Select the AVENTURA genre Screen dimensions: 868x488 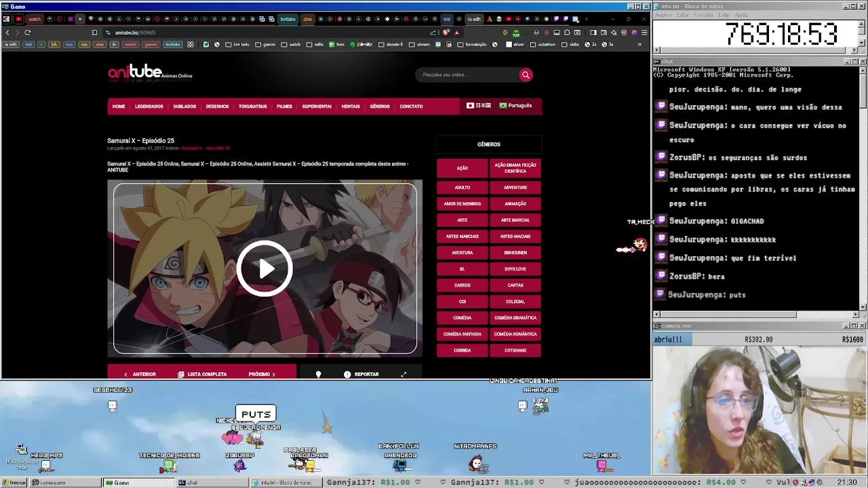pyautogui.click(x=462, y=253)
